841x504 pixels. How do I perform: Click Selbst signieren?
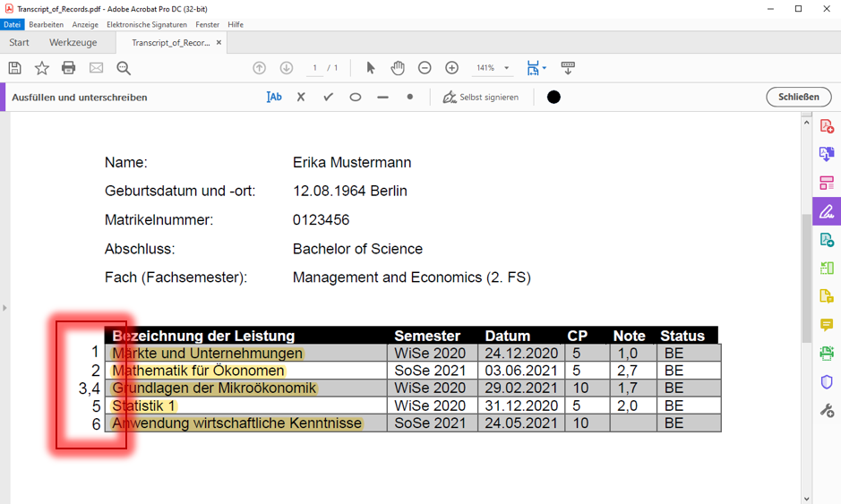point(481,97)
